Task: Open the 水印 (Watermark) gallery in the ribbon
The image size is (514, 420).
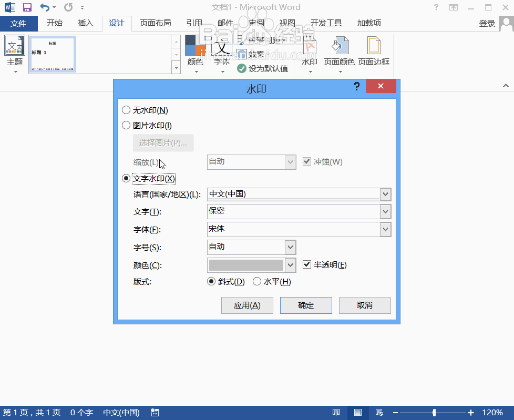Action: 310,51
